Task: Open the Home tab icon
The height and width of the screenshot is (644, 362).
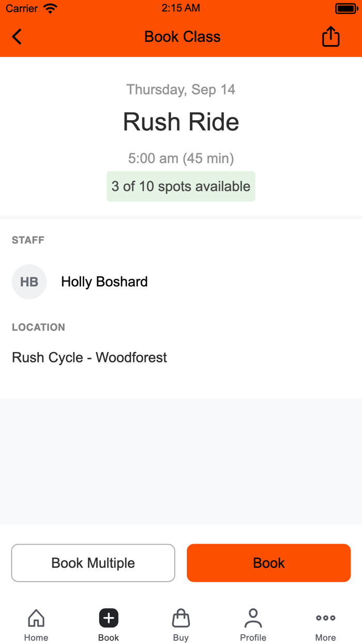Action: (x=36, y=617)
